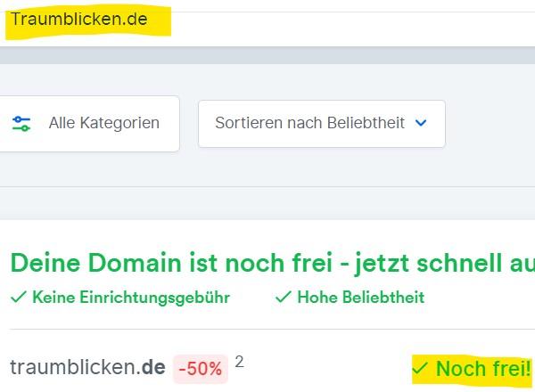
Task: Click the Deine Domain ist noch frei heading
Action: [273, 264]
